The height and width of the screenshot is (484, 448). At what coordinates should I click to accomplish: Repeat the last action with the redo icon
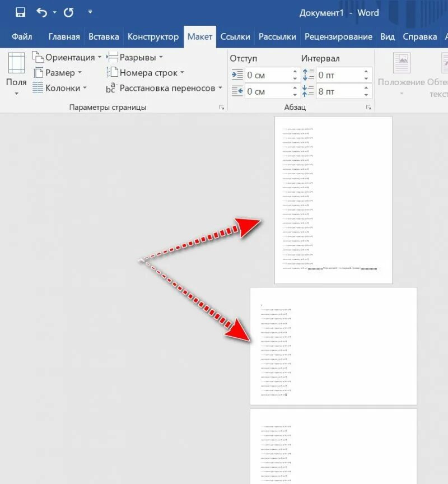[68, 12]
